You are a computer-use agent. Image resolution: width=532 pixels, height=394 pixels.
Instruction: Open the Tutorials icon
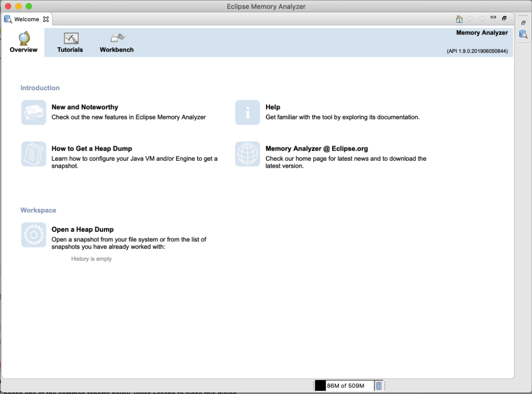pos(71,38)
